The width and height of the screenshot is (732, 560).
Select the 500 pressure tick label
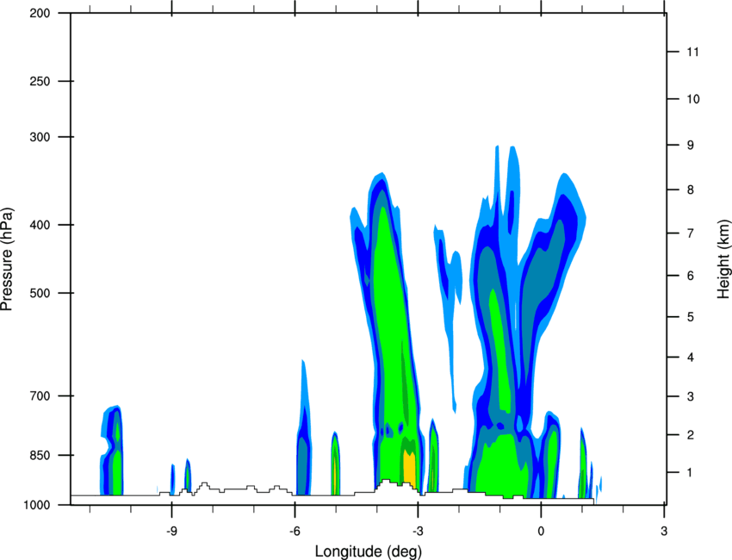coord(40,293)
